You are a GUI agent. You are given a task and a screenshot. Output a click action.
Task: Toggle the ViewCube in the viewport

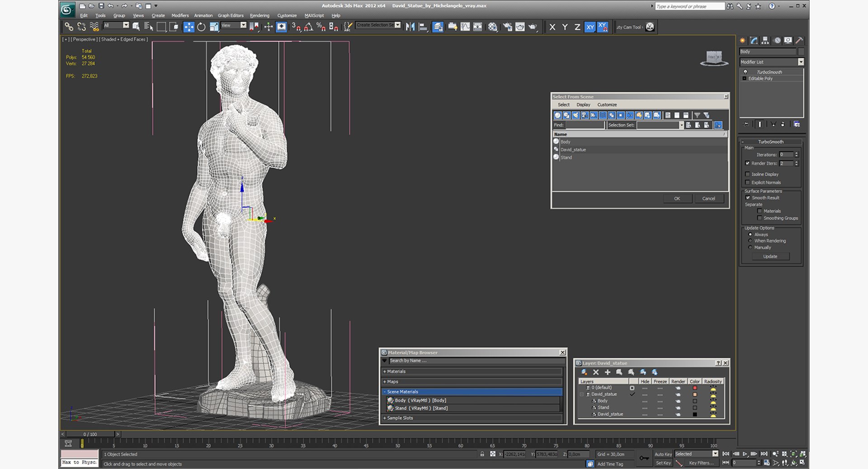(714, 58)
